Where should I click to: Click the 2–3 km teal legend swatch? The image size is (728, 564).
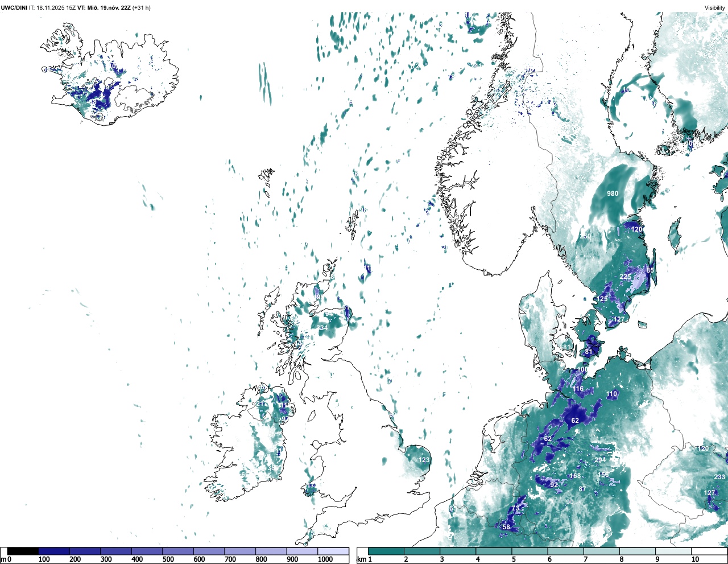point(422,551)
